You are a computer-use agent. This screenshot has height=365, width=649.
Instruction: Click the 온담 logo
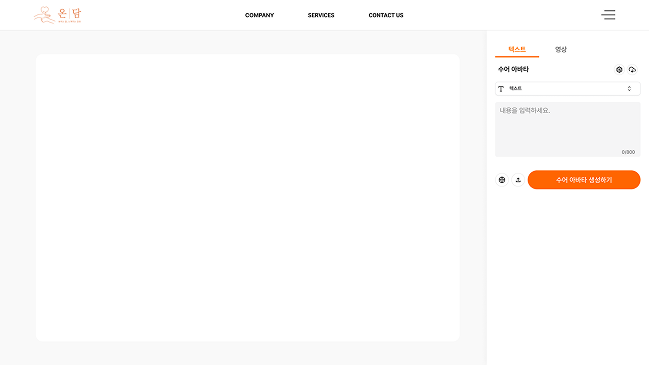tap(58, 15)
